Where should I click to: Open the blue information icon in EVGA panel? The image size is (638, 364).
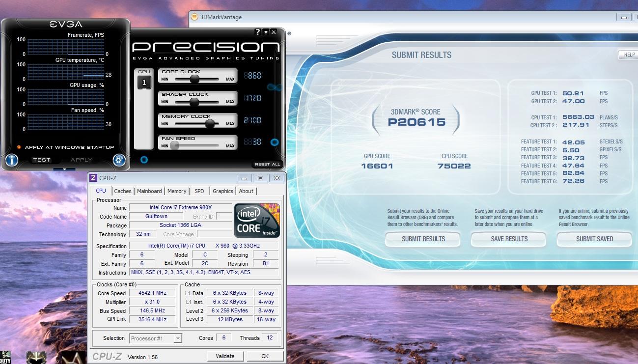tap(12, 160)
